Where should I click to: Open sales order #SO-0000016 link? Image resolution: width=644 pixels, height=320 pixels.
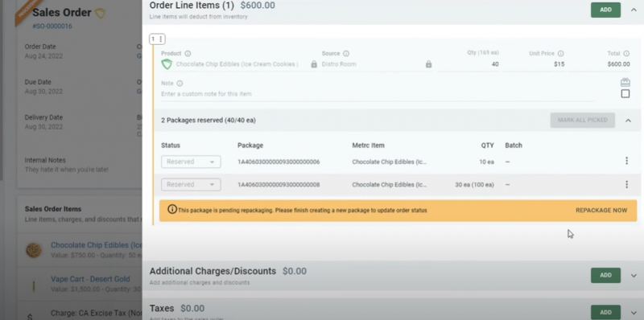tap(52, 27)
